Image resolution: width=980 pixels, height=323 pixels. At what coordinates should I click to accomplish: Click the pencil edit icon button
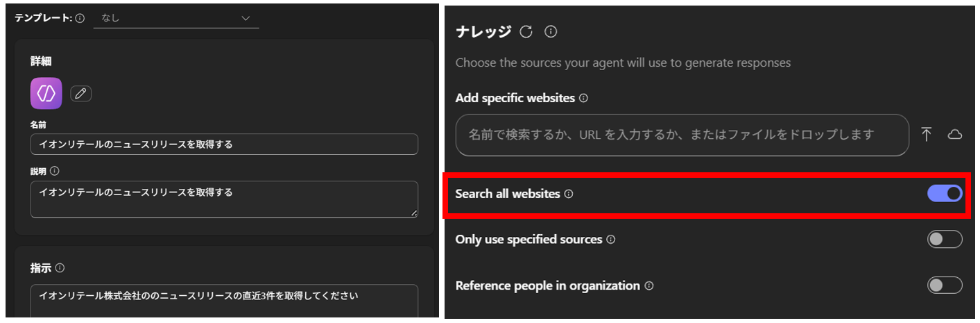coord(81,94)
